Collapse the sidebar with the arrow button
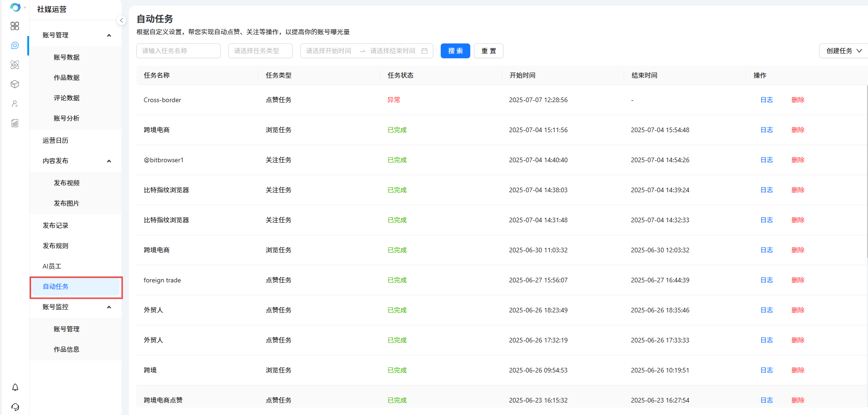 tap(121, 20)
